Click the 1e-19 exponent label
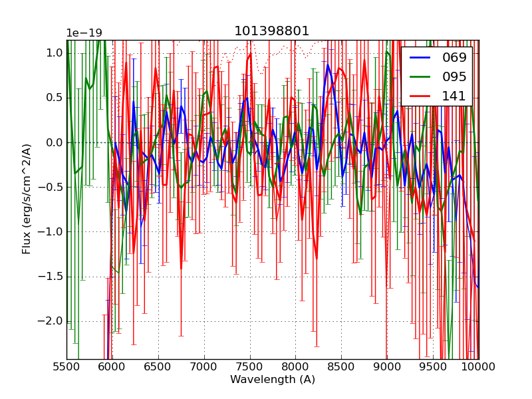532x399 pixels. click(84, 33)
